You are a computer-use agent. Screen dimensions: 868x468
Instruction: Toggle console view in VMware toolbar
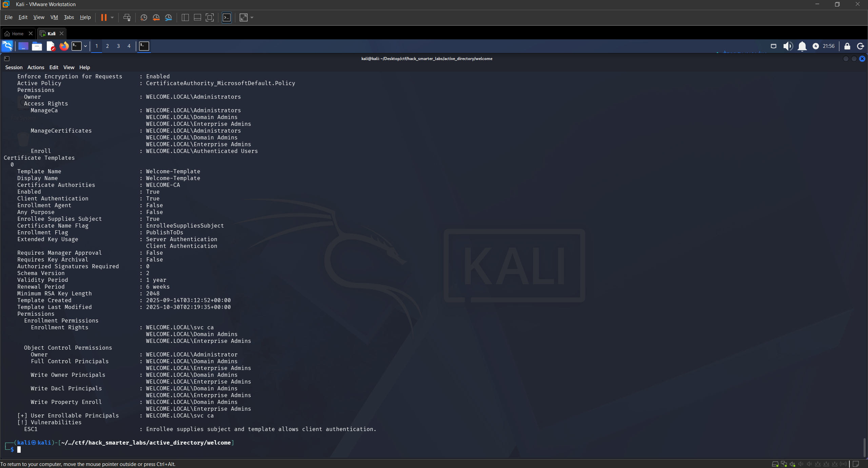pos(226,17)
